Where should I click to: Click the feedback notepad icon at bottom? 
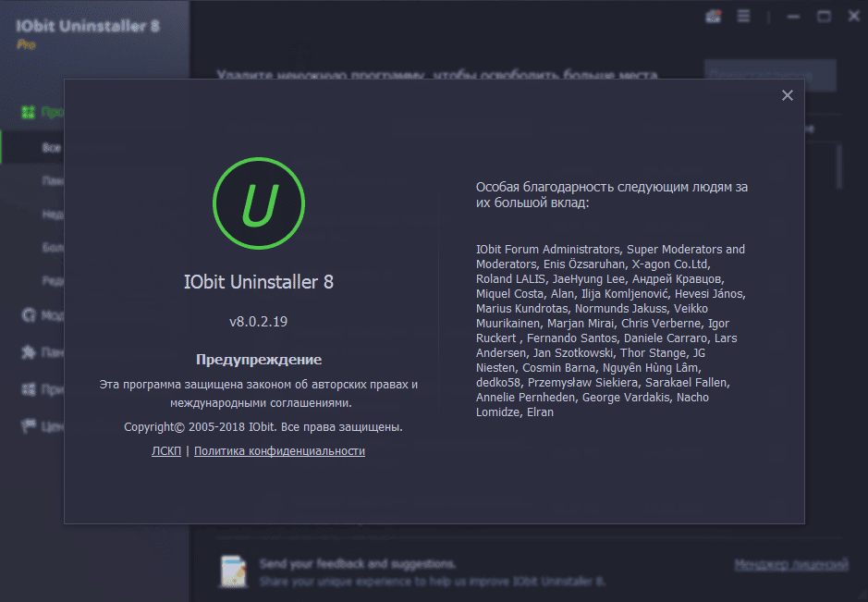(234, 571)
